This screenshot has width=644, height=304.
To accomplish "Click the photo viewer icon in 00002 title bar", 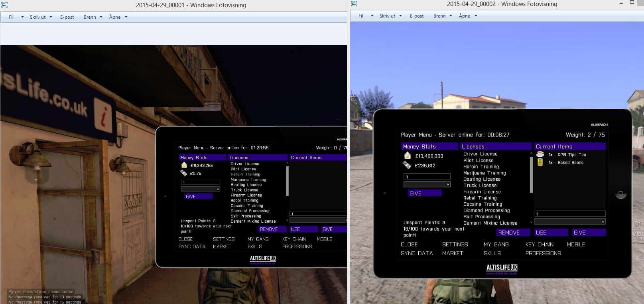I will pos(354,4).
